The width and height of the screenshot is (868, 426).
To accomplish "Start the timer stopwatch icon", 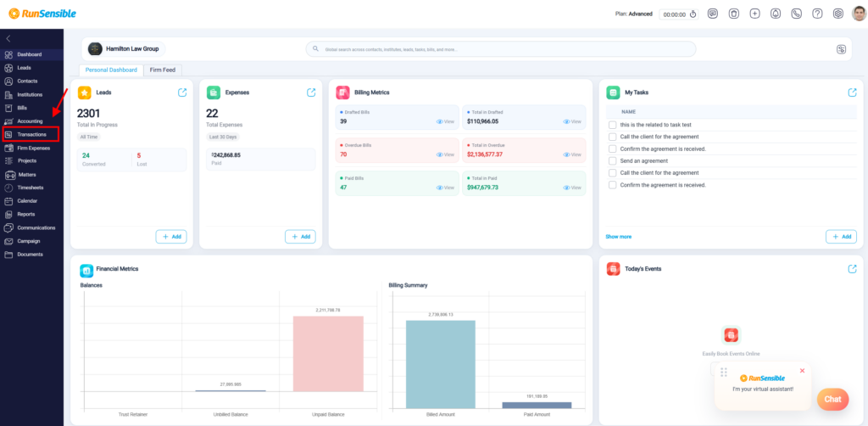I will coord(693,14).
